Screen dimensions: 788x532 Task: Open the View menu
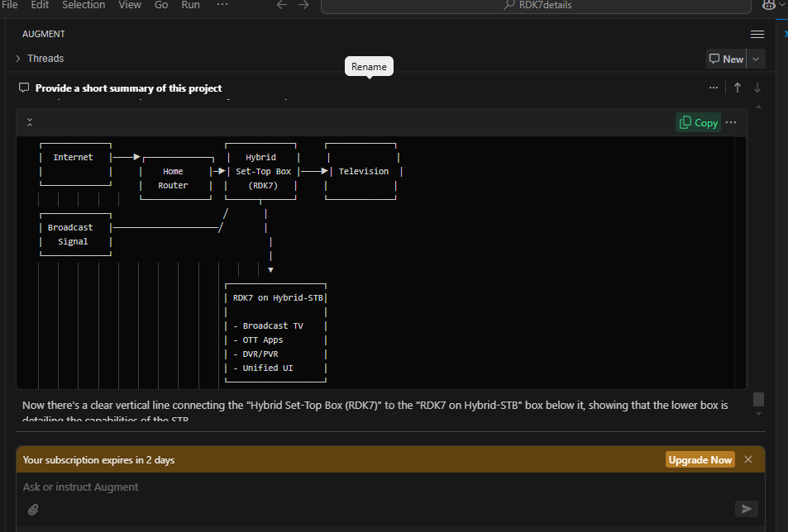tap(130, 5)
